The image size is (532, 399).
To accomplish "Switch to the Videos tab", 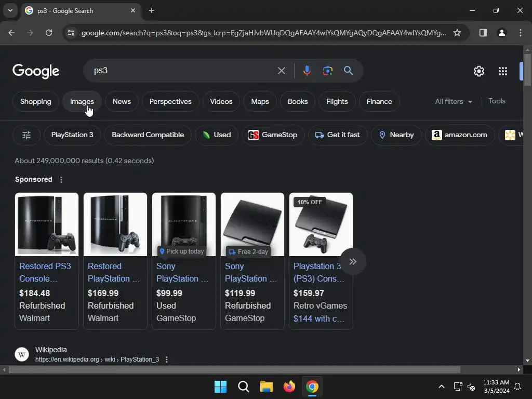I will [221, 101].
